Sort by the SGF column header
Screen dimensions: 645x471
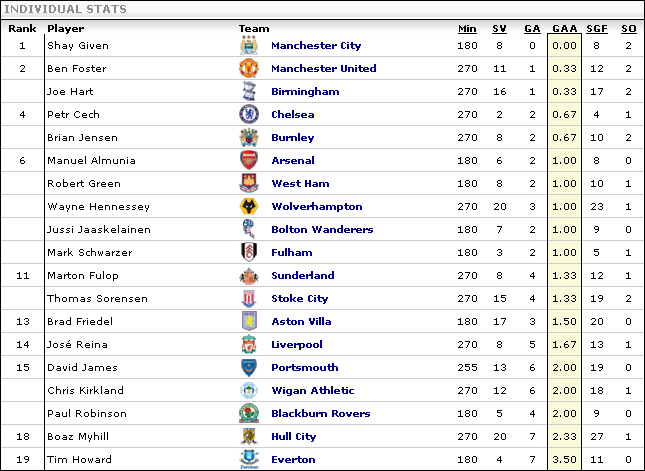tap(596, 29)
